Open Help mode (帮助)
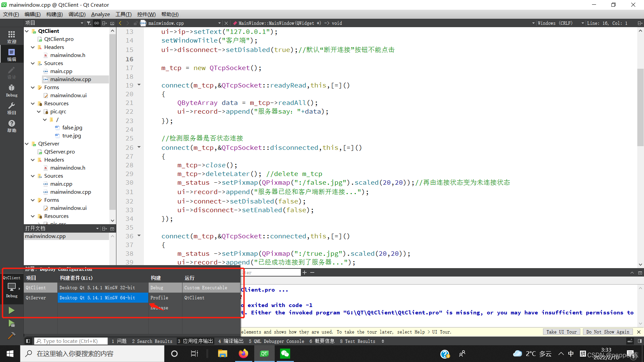Image resolution: width=644 pixels, height=362 pixels. click(x=12, y=126)
